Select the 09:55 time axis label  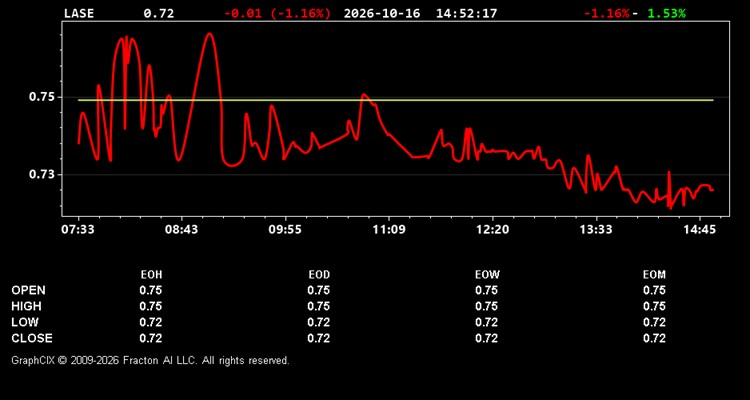click(285, 230)
